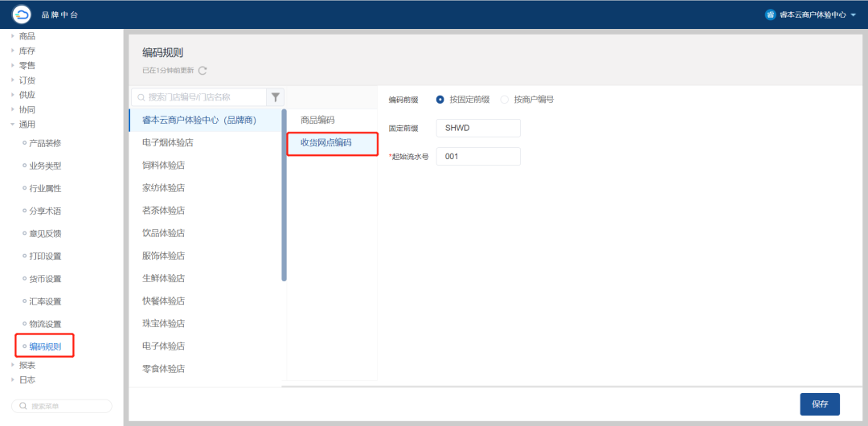Image resolution: width=868 pixels, height=426 pixels.
Task: Expand the 商品 menu section
Action: click(27, 36)
